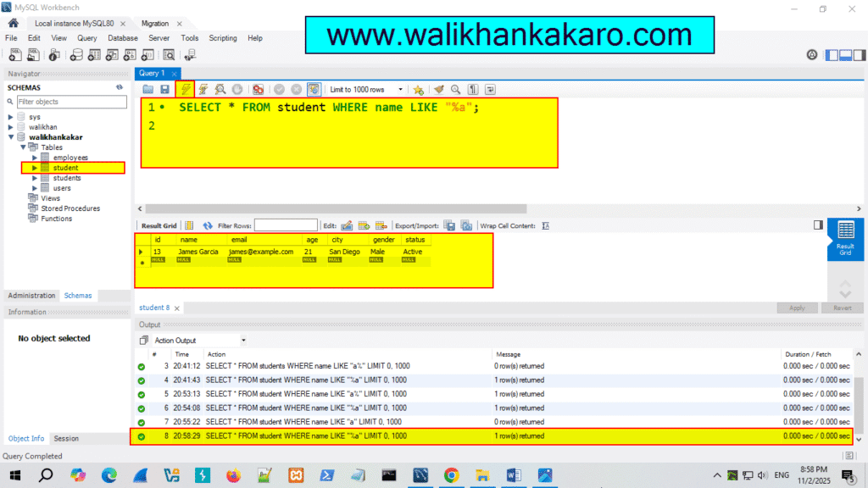The width and height of the screenshot is (868, 488).
Task: Expand the employees table in the schema tree
Action: 36,157
